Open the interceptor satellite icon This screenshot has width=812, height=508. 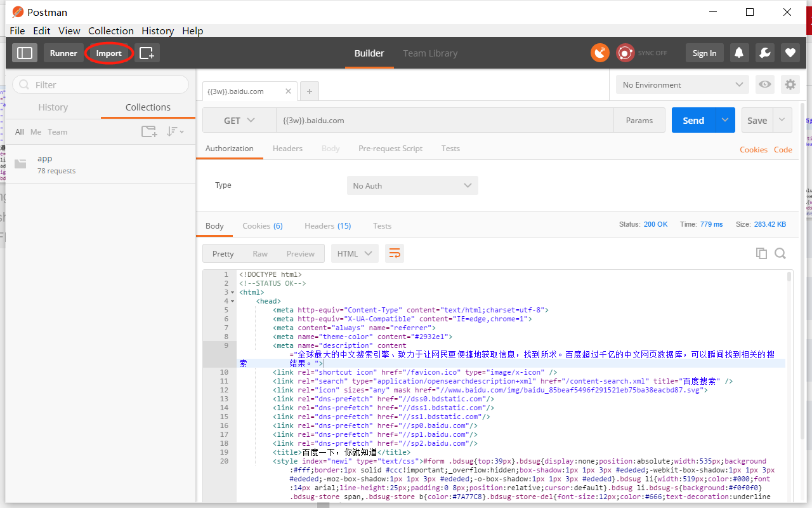[x=600, y=53]
